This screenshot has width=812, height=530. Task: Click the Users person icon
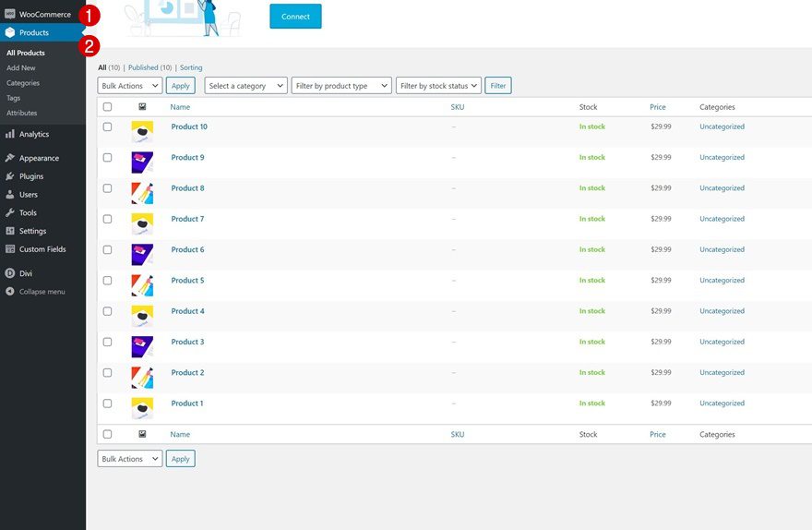pyautogui.click(x=10, y=195)
